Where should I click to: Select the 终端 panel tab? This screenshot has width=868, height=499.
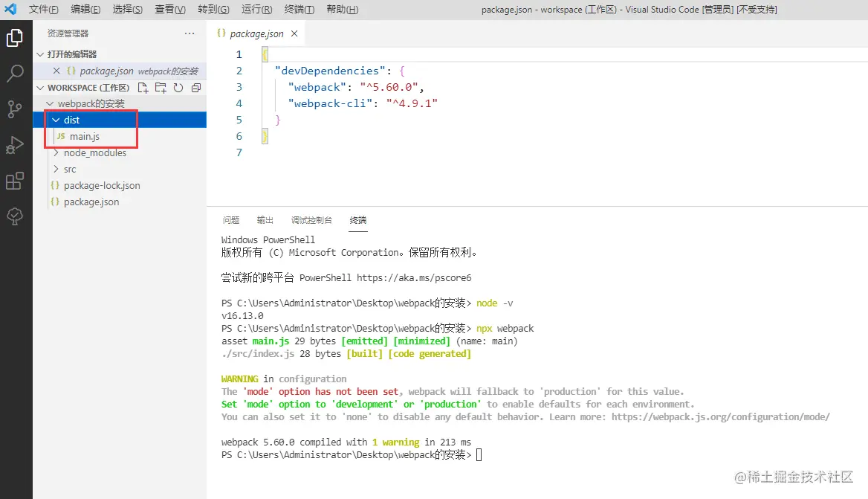[x=358, y=220]
